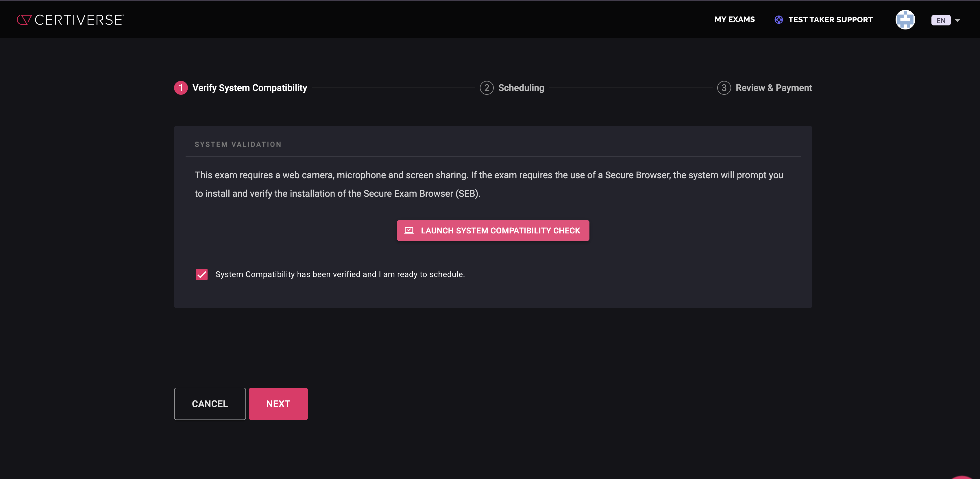Image resolution: width=980 pixels, height=479 pixels.
Task: Click step 2 Scheduling circle
Action: pyautogui.click(x=486, y=88)
